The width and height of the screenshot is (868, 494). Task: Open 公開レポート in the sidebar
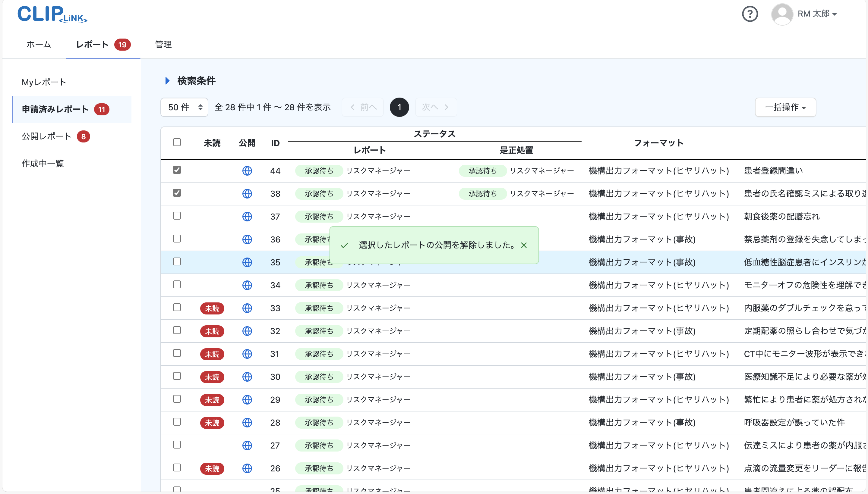[46, 136]
